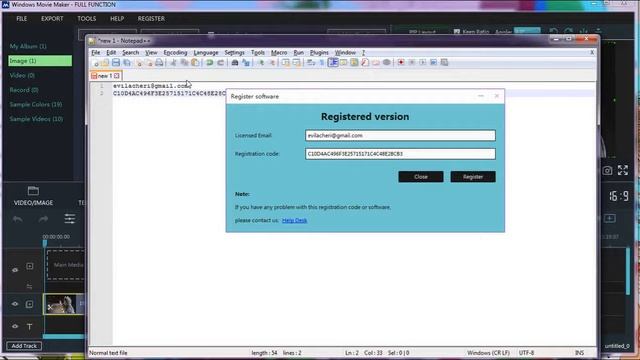Click the Redo icon in Notepad++ toolbar
Screen dimensions: 640x360
coord(220,63)
